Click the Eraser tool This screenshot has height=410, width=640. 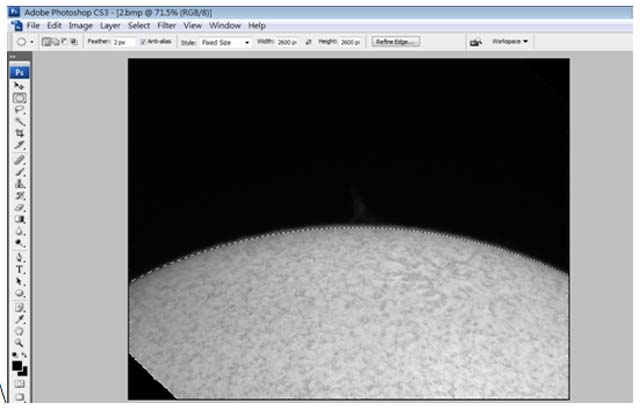pyautogui.click(x=19, y=207)
